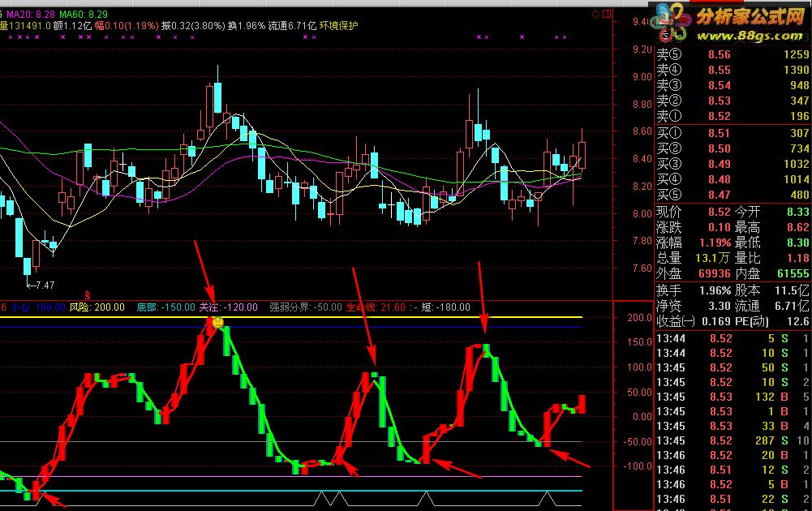The image size is (812, 511).
Task: Click the 涨幅 value 1.19%
Action: [x=715, y=243]
